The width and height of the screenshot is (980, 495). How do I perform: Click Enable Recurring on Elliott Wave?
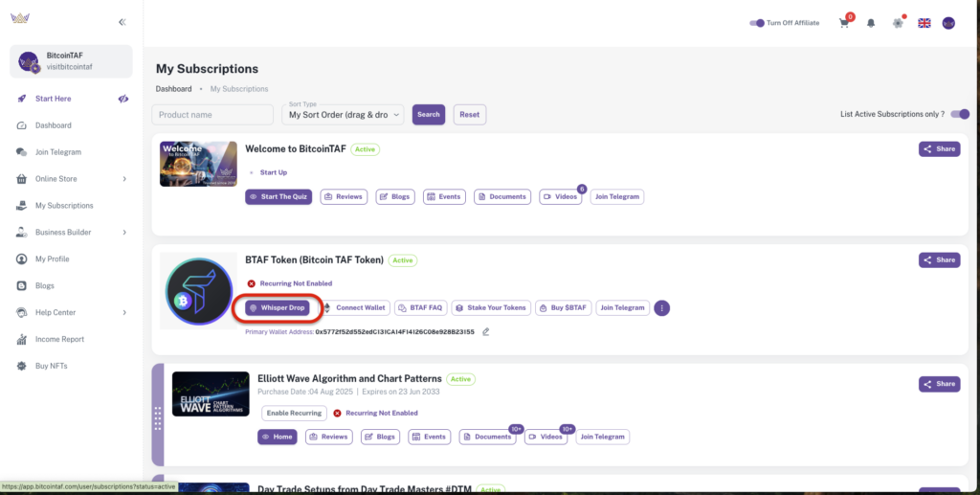pyautogui.click(x=295, y=413)
